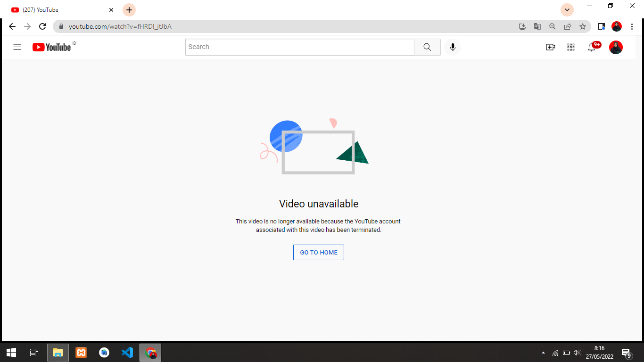Open the Create video camera icon
The image size is (644, 362).
(x=550, y=47)
